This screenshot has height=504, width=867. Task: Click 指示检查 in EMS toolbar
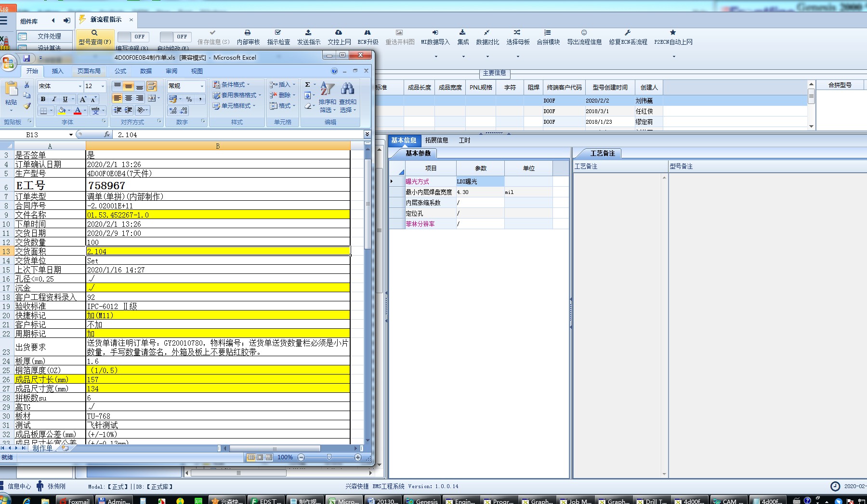278,37
